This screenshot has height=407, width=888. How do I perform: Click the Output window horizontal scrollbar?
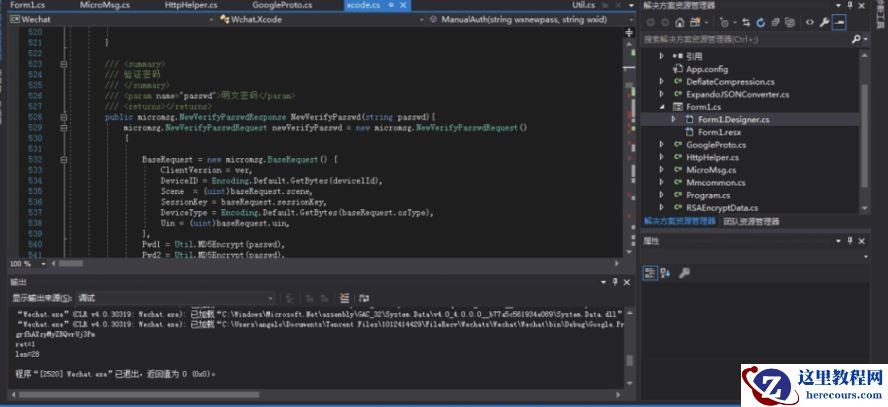tap(317, 394)
